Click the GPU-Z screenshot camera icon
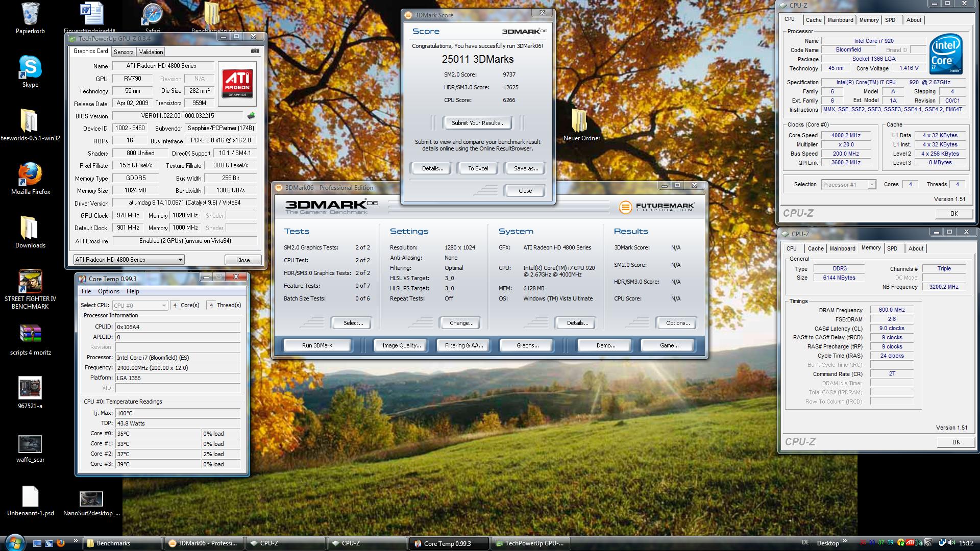 coord(255,51)
